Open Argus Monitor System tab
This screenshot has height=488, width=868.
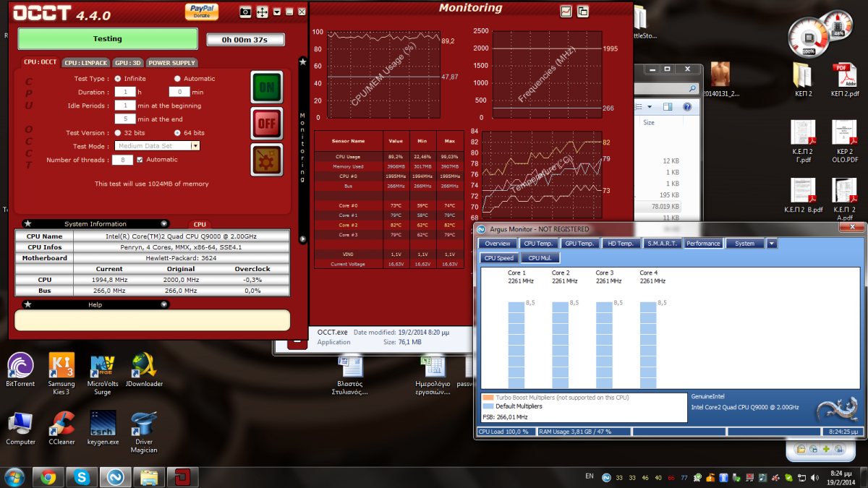pyautogui.click(x=744, y=244)
